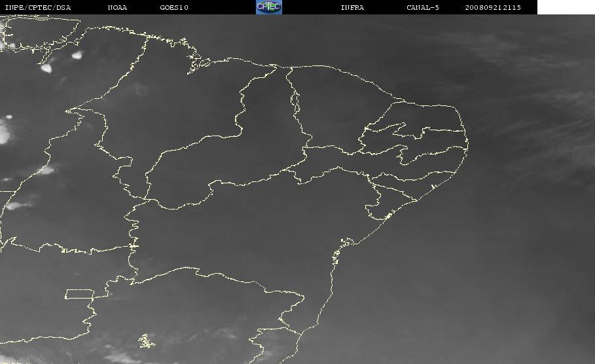Viewport: 595px width, 364px height.
Task: Click the small oval cloud right of brightest cloud
Action: (77, 56)
